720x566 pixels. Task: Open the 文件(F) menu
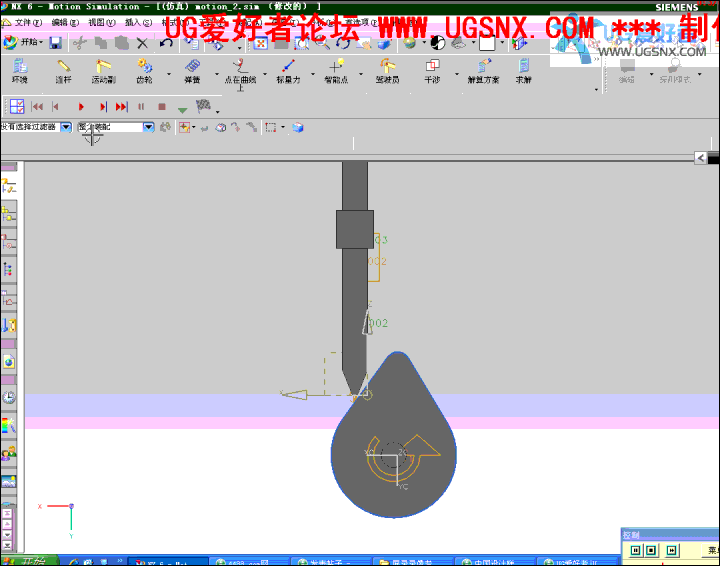coord(28,22)
